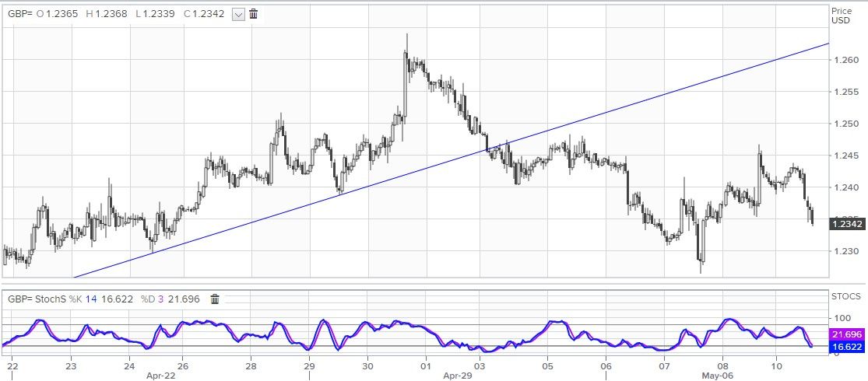Select the blue 16.622 %K value tag
The width and height of the screenshot is (868, 381).
pyautogui.click(x=846, y=348)
